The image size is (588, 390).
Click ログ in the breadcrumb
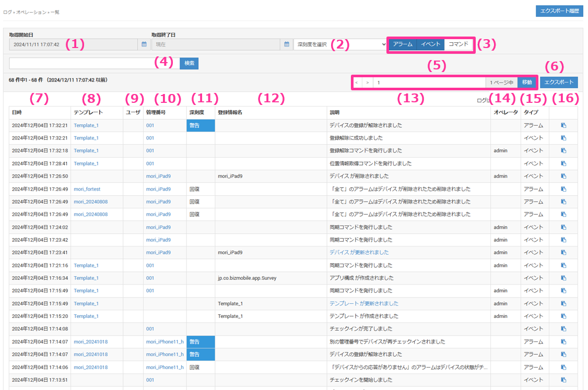(x=7, y=11)
